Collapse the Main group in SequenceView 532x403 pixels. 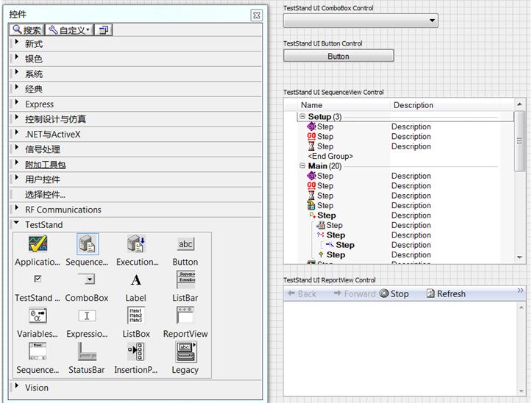(x=302, y=166)
